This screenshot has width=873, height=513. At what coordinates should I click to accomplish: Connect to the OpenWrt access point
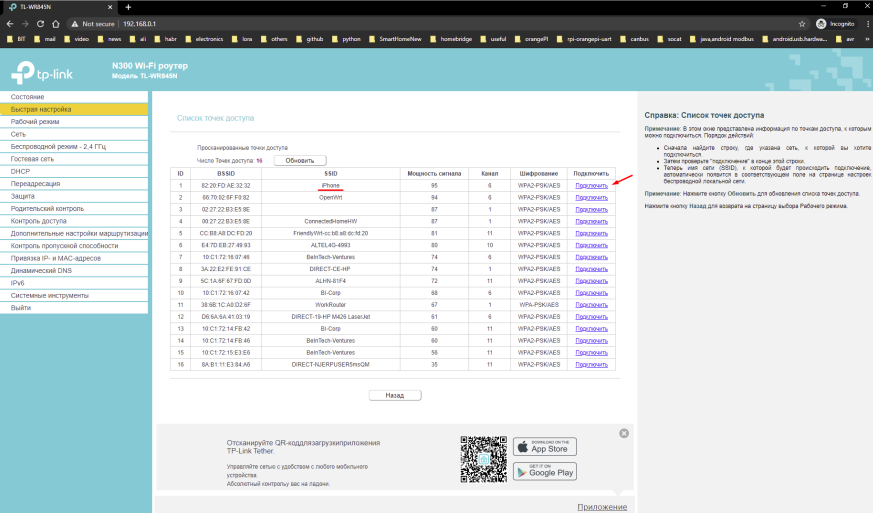click(x=591, y=198)
